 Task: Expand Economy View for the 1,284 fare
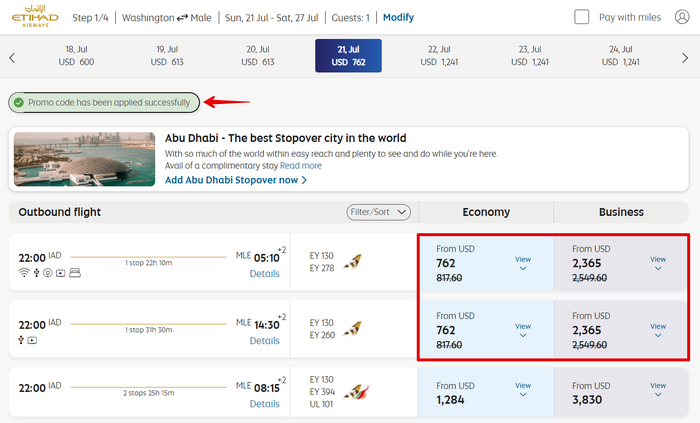point(523,390)
